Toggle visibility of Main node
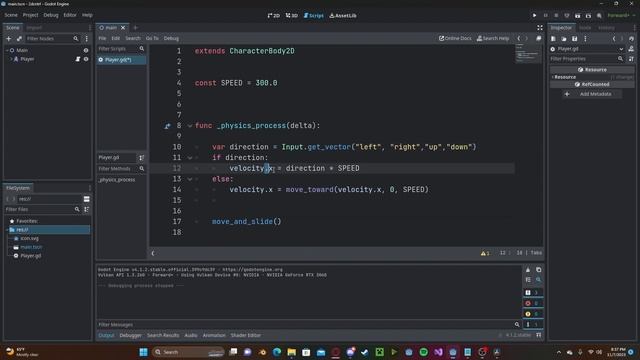Viewport: 640px width, 360px height. coord(86,50)
